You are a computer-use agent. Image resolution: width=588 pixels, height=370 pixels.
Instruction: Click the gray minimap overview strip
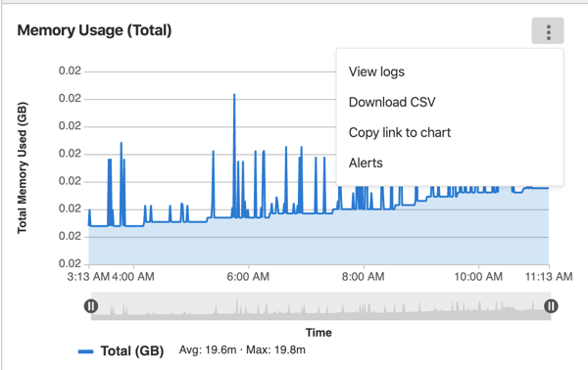tap(321, 306)
